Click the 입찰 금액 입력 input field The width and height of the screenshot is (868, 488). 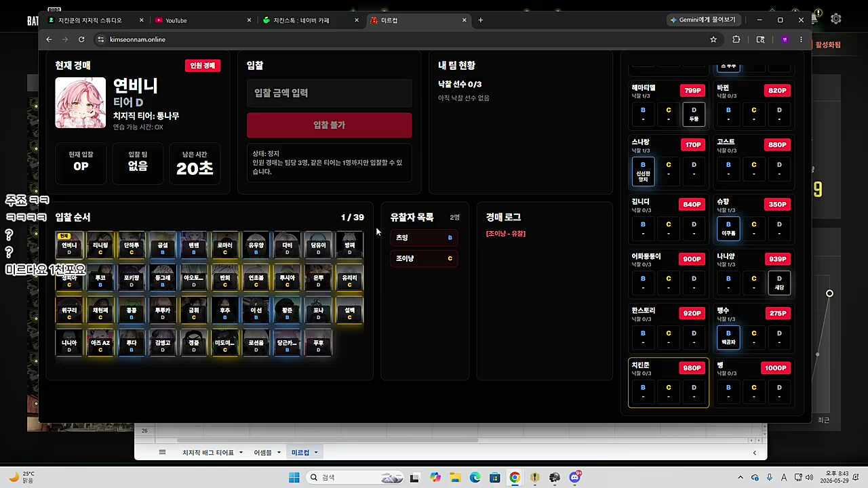pos(329,93)
